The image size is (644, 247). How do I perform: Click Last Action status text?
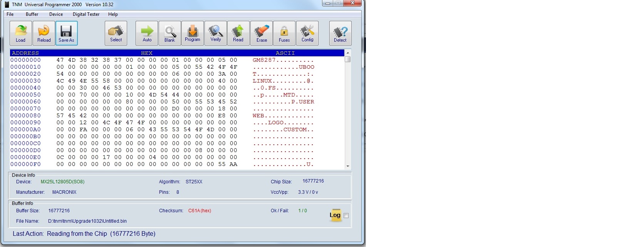coord(84,233)
